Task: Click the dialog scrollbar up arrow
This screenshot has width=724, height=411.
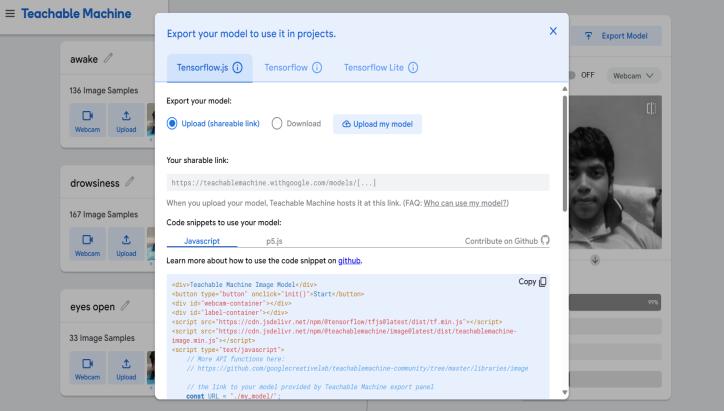Action: click(564, 88)
